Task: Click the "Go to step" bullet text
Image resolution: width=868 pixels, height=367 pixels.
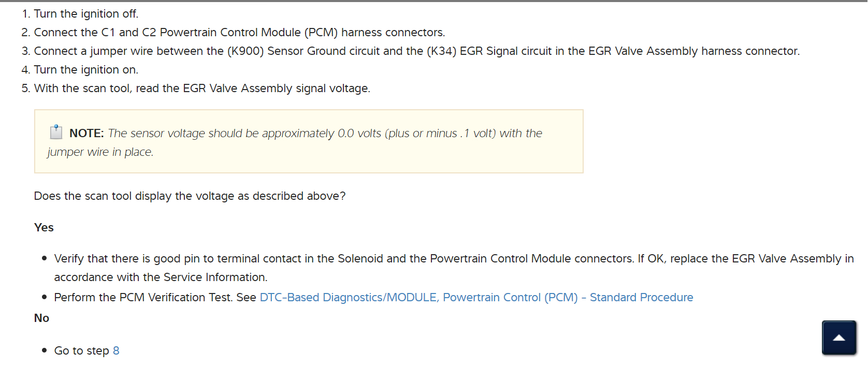Action: pos(81,351)
